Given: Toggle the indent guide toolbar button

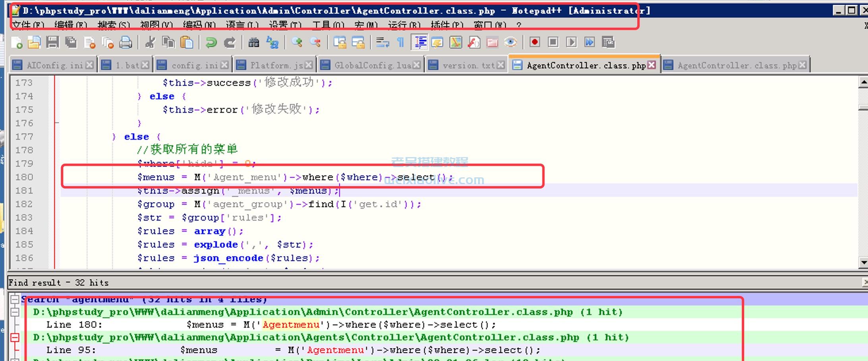Looking at the screenshot, I should point(420,42).
